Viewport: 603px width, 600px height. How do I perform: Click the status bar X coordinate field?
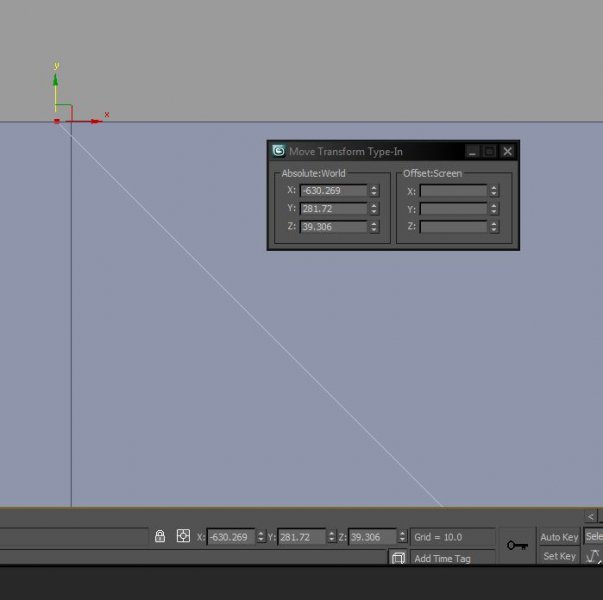[x=231, y=537]
